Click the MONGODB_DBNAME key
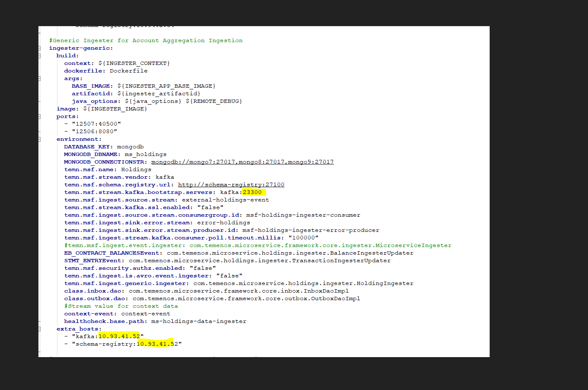Screen dimensions: 588x390 [x=91, y=154]
